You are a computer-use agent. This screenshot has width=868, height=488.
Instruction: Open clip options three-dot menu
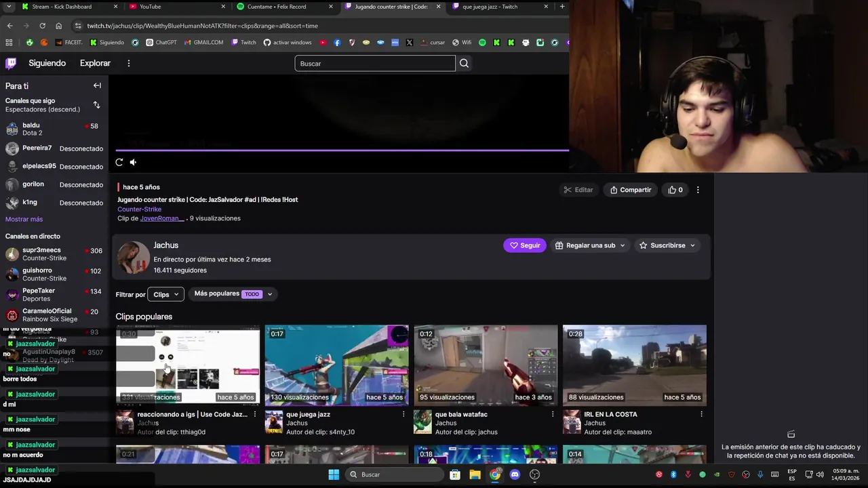[698, 190]
